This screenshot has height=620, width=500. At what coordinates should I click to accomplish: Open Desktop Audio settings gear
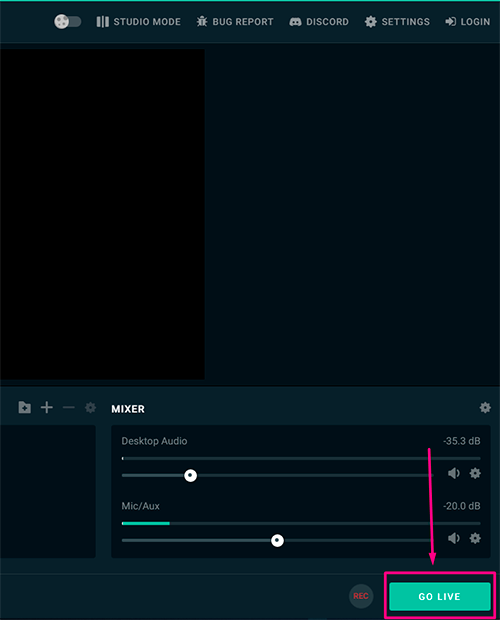click(x=475, y=473)
